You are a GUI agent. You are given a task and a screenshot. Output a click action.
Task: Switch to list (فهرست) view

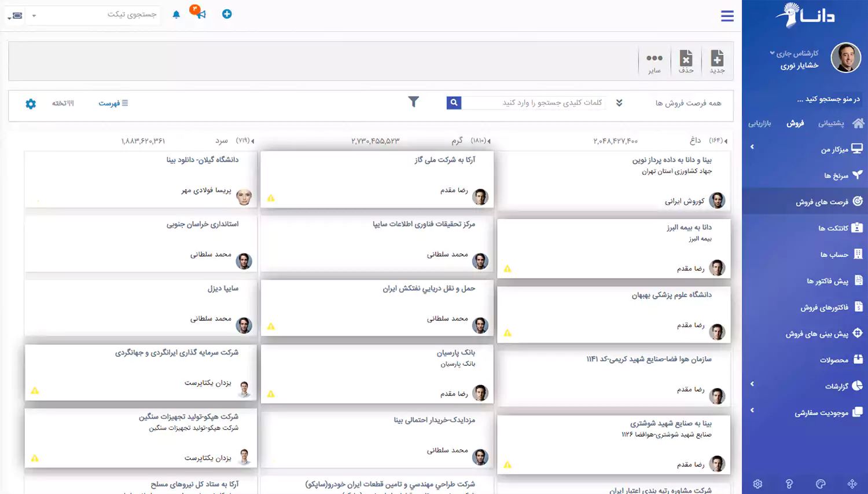[x=113, y=103]
